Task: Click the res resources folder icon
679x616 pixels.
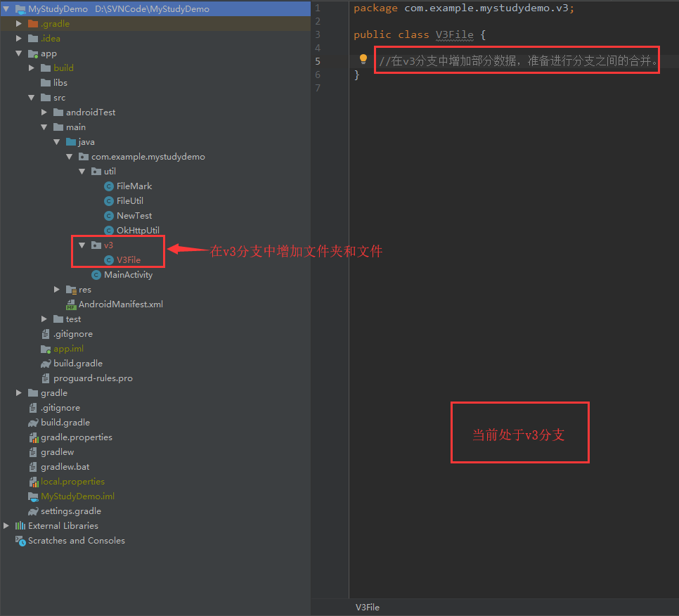Action: point(71,290)
